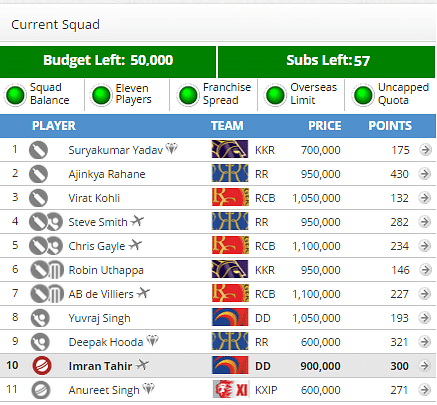Viewport: 437px width, 405px height.
Task: Expand Anureet Singh's row arrow
Action: coord(425,390)
